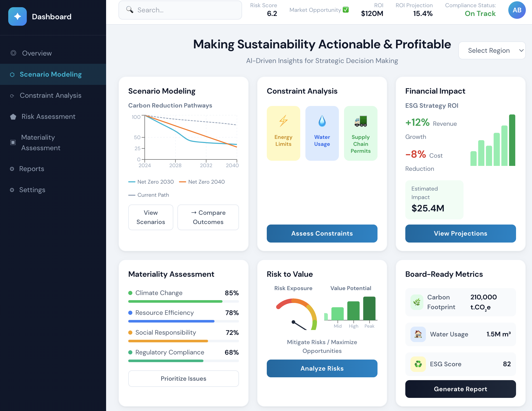
Task: Click the magnifying glass search icon
Action: click(130, 10)
